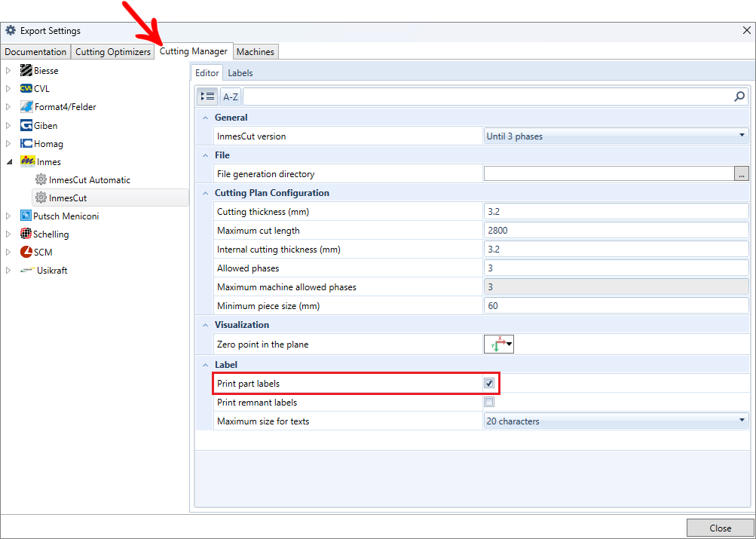Viewport: 756px width, 539px height.
Task: Click File generation directory field
Action: 609,173
